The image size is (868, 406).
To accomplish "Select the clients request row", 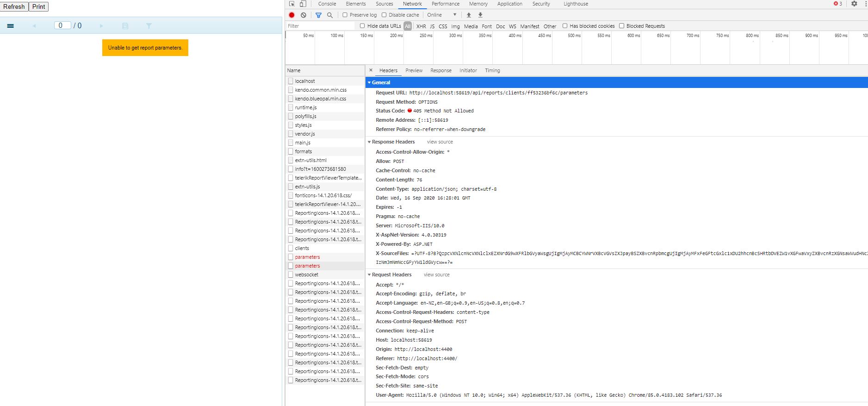I will coord(325,248).
